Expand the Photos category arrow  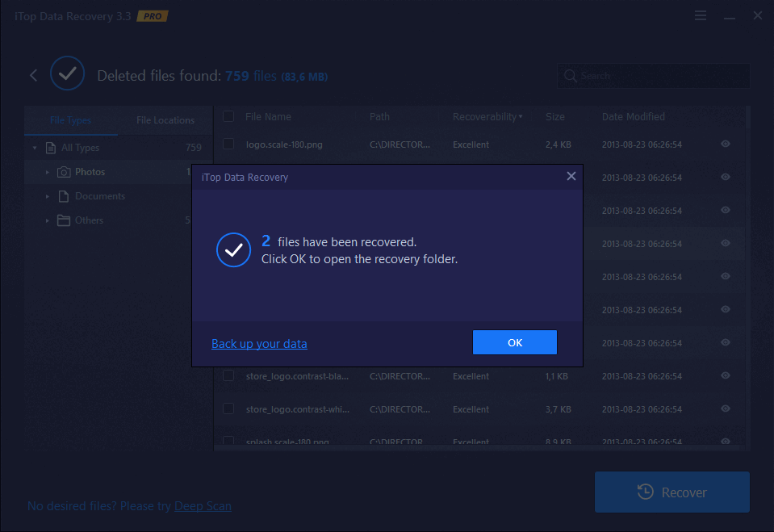tap(48, 172)
